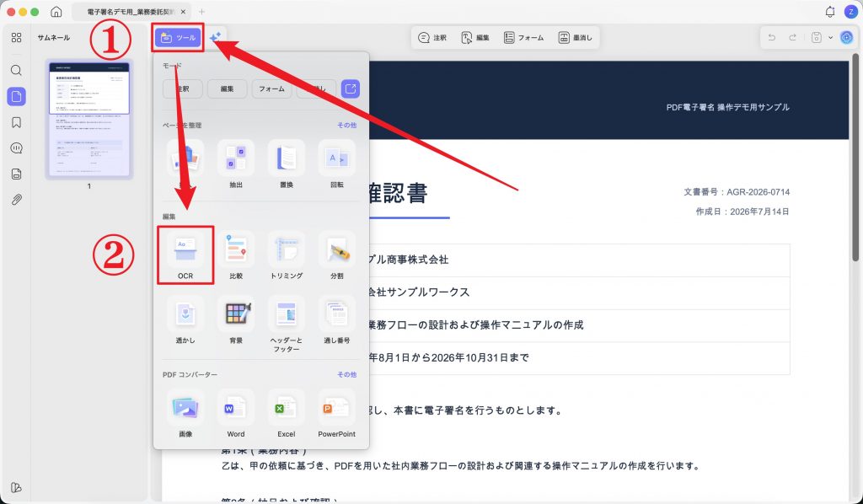Click その他 next to ページを整理
The height and width of the screenshot is (504, 863).
[346, 126]
